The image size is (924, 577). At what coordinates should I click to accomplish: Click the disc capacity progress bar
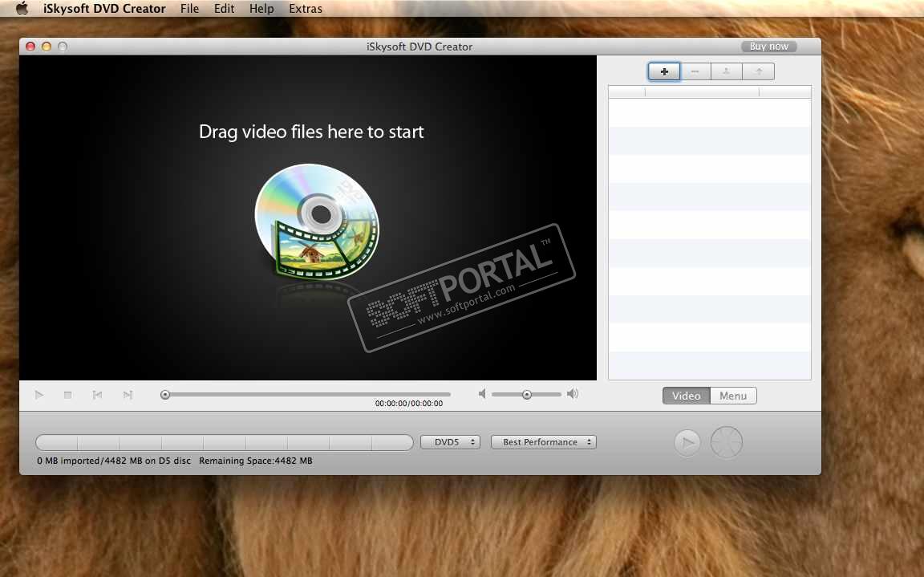tap(224, 442)
